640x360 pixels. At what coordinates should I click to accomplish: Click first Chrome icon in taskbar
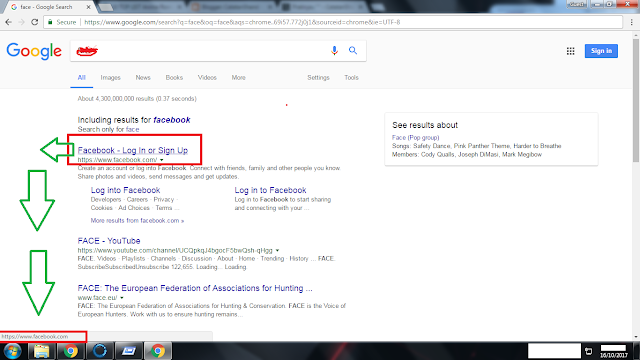[71, 351]
